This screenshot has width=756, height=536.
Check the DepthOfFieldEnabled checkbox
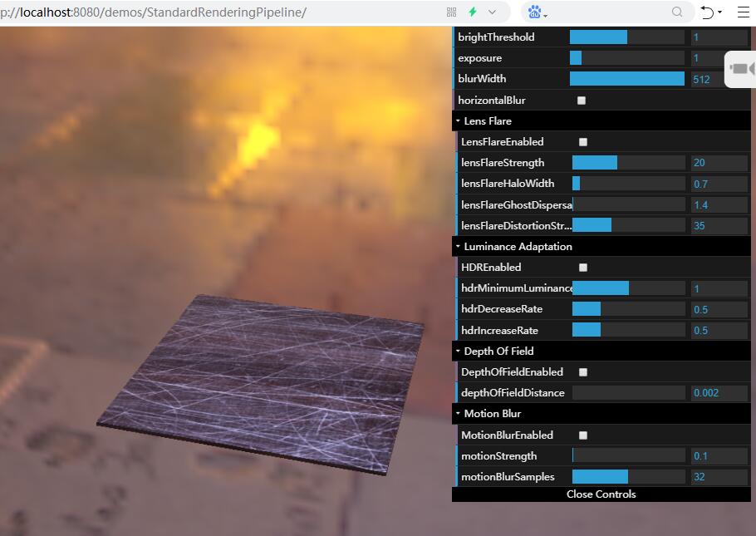(583, 372)
